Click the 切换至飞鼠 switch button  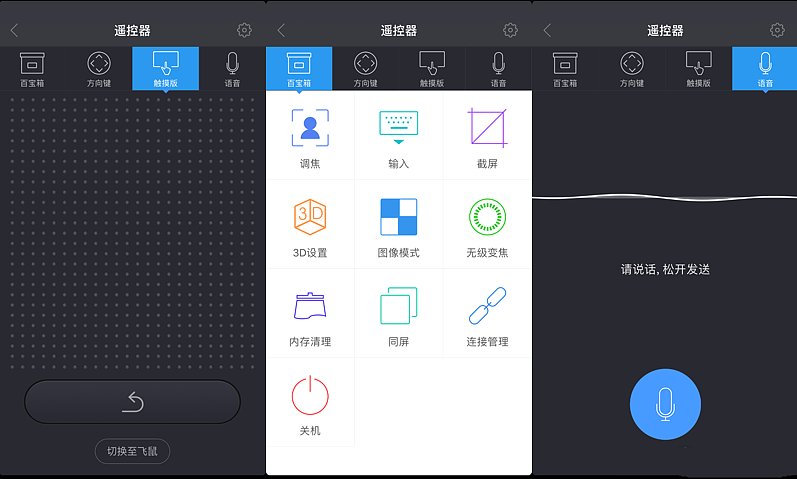[x=133, y=451]
